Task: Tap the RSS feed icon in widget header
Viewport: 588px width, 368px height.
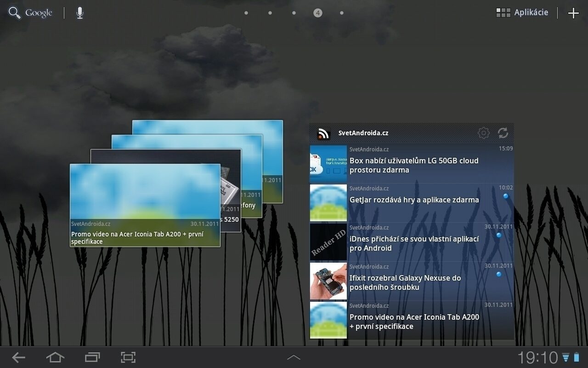Action: [323, 133]
